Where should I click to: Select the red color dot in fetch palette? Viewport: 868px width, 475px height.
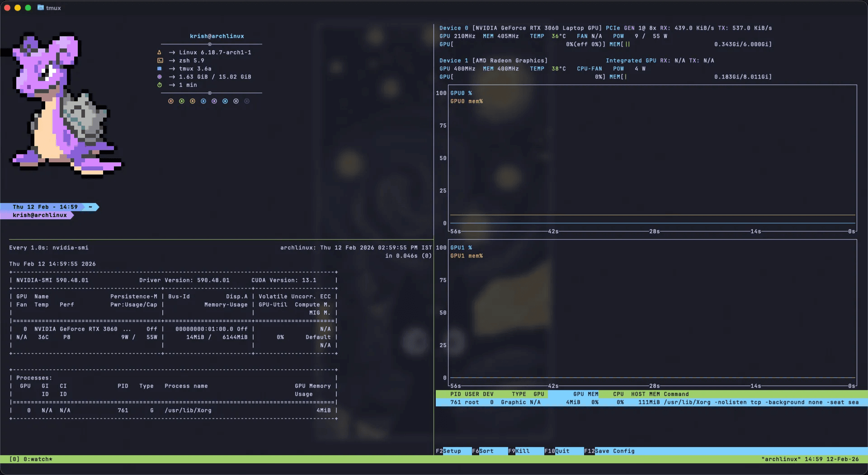(x=171, y=101)
